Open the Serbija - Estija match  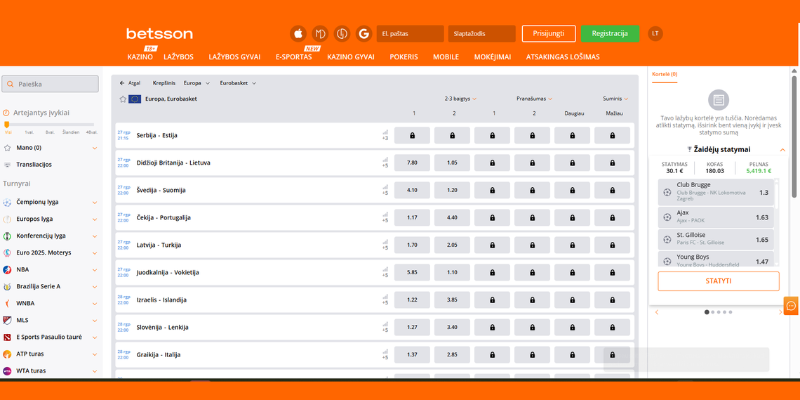157,136
